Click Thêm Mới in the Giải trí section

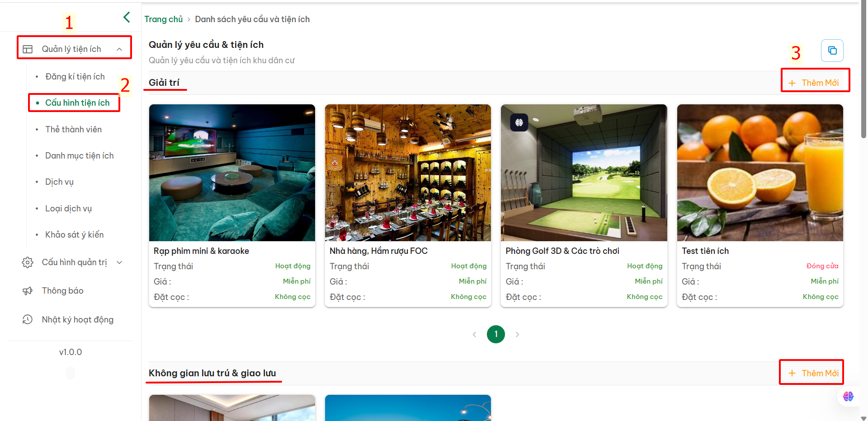814,83
